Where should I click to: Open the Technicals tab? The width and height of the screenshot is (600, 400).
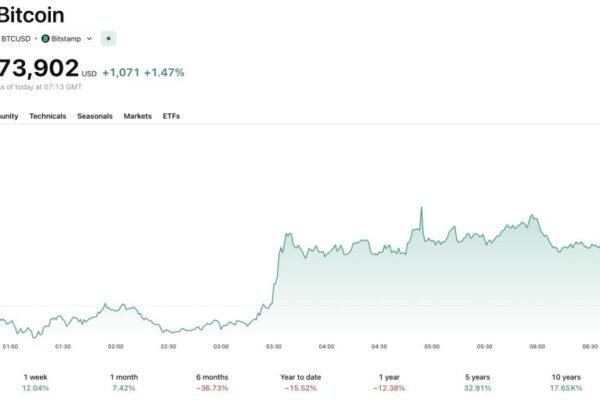pyautogui.click(x=48, y=116)
